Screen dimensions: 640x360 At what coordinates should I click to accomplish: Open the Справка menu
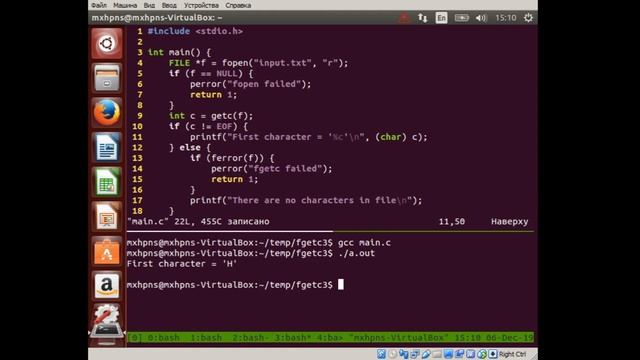tap(238, 5)
